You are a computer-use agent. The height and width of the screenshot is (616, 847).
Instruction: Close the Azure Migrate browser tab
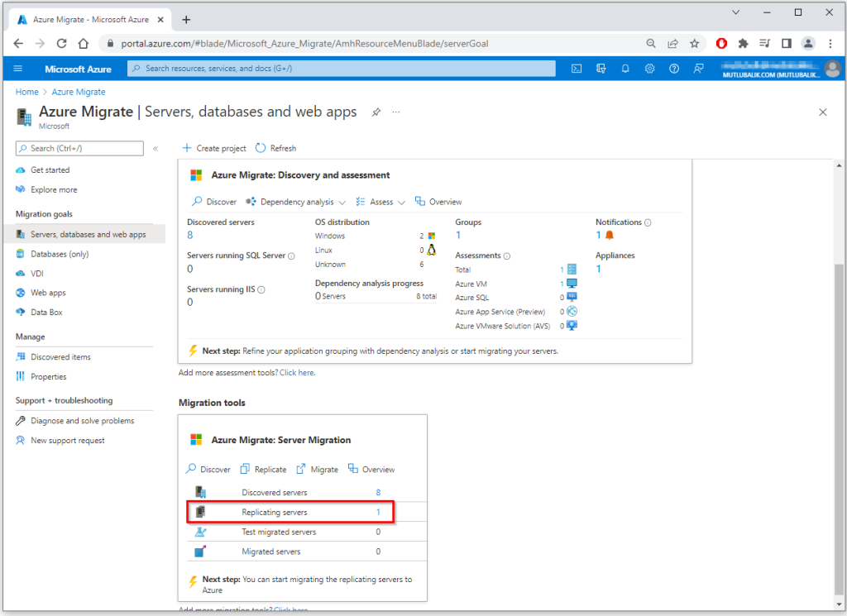(x=160, y=20)
